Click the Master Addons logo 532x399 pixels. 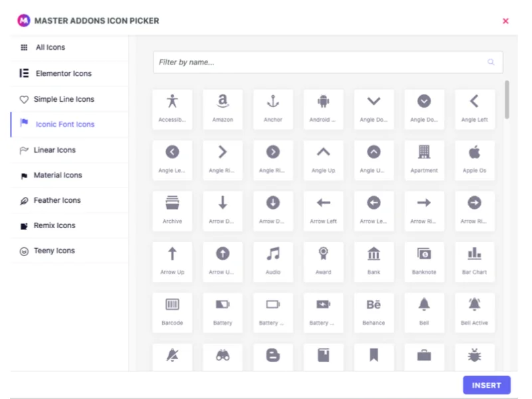(x=24, y=21)
